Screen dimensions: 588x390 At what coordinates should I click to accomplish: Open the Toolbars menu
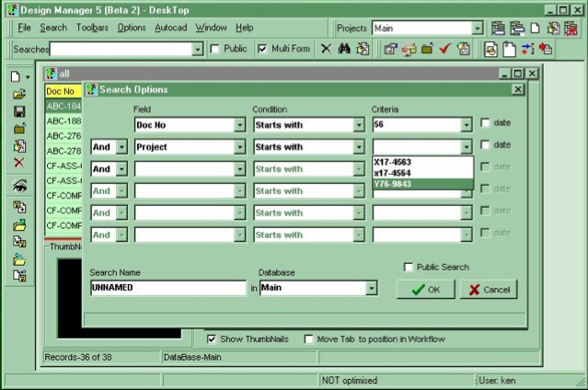click(92, 28)
